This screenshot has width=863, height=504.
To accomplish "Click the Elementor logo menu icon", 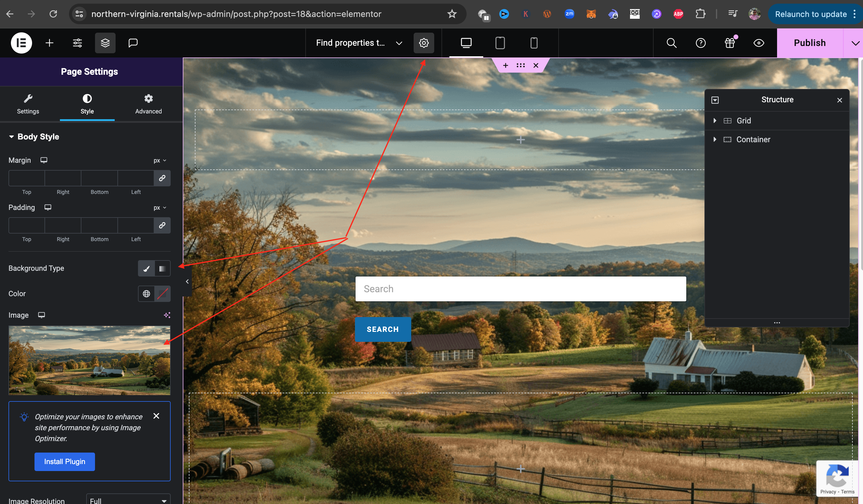I will pos(21,43).
